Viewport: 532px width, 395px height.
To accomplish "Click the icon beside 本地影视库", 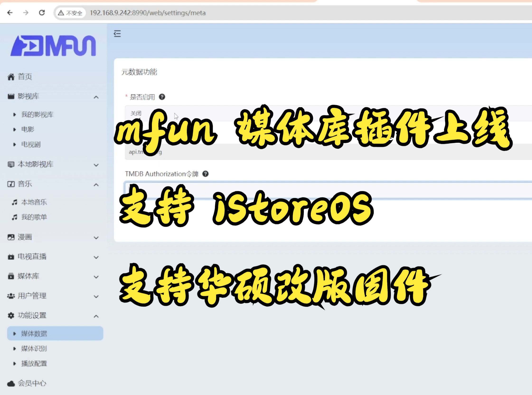I will (x=11, y=165).
